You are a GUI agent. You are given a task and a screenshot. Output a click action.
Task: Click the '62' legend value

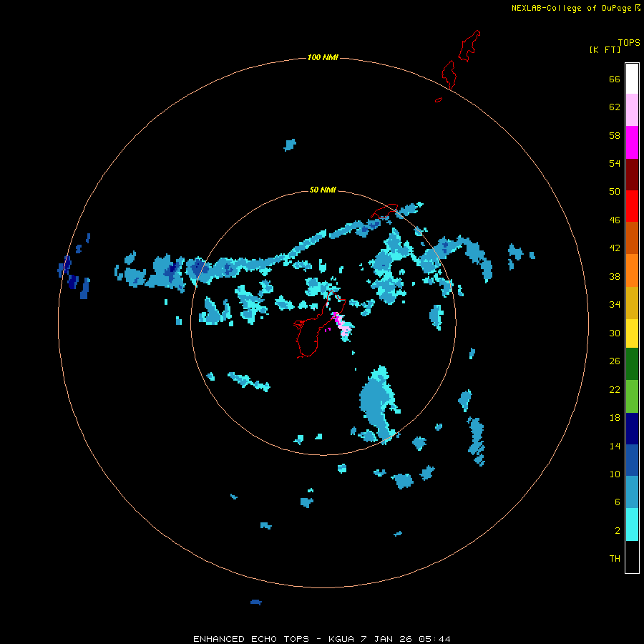[615, 107]
